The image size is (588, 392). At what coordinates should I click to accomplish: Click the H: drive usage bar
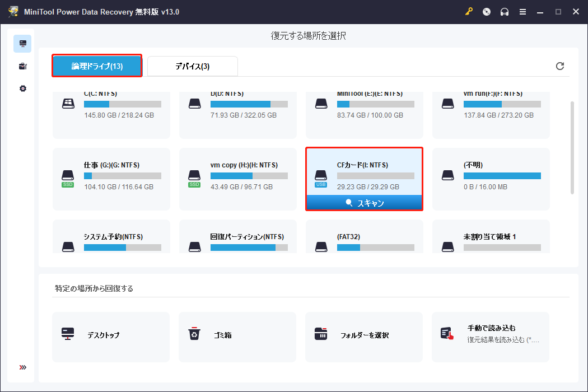click(x=249, y=176)
